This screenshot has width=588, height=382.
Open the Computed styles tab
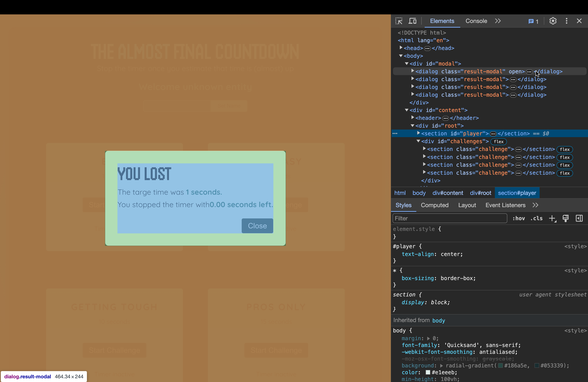pyautogui.click(x=434, y=205)
